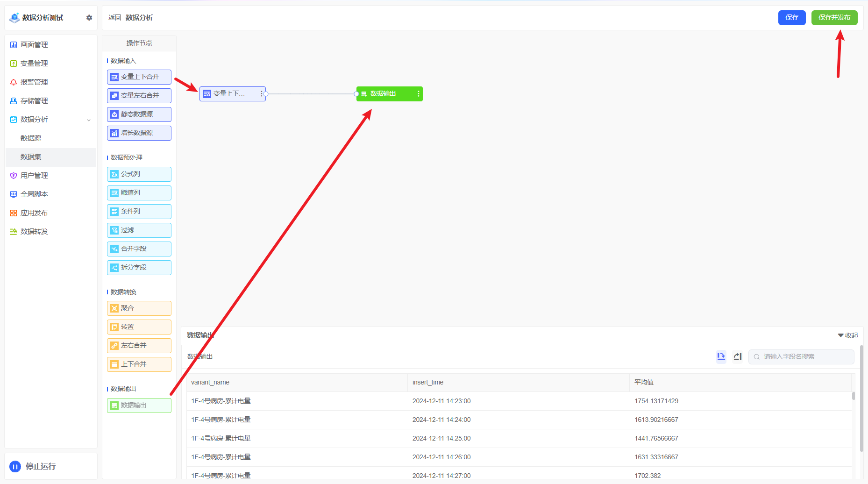Collapse the output panel via 收起
This screenshot has height=484, width=868.
tap(848, 335)
